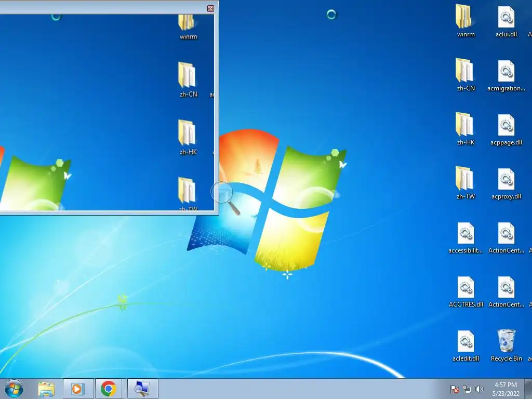Open the clock showing 4:57 PM
This screenshot has height=399, width=532.
click(x=506, y=389)
